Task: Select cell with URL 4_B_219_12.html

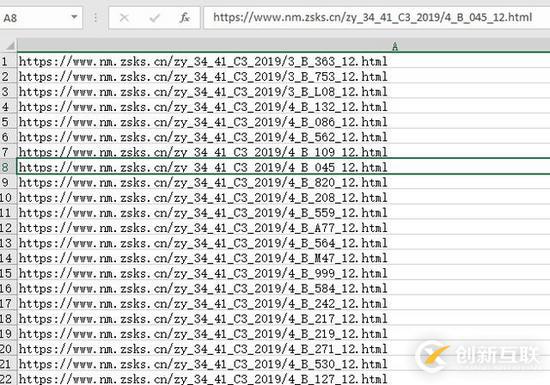Action: coord(283,333)
